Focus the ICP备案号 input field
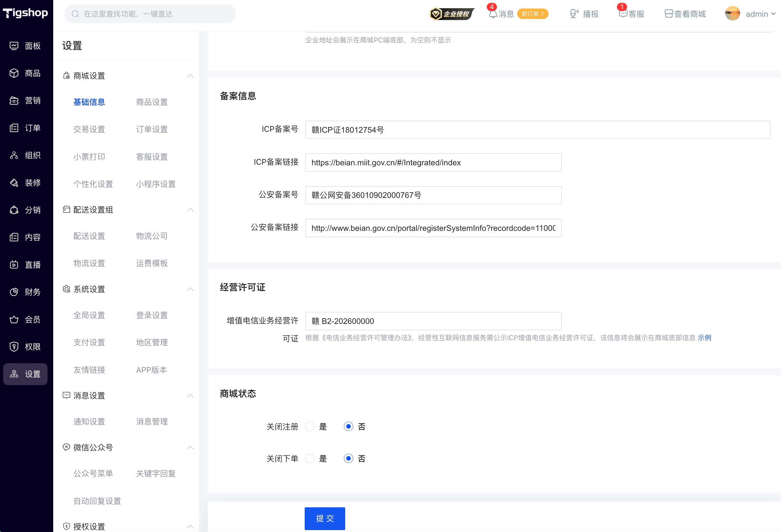Image resolution: width=781 pixels, height=532 pixels. [537, 130]
